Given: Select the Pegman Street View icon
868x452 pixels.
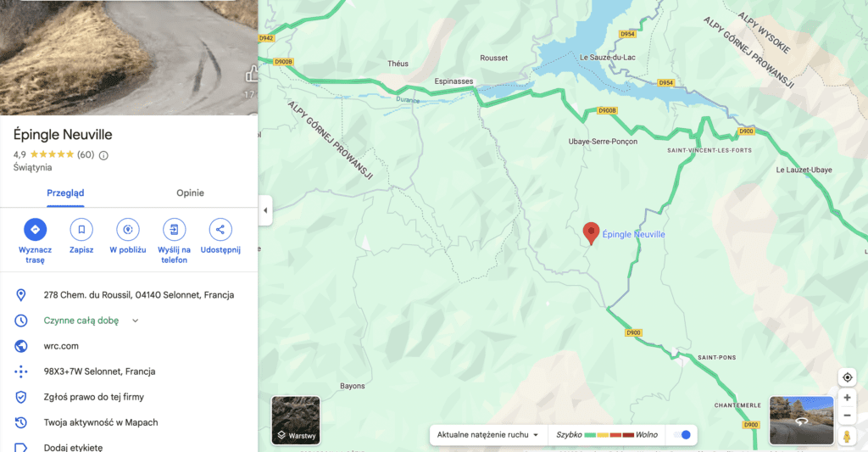Looking at the screenshot, I should 847,437.
